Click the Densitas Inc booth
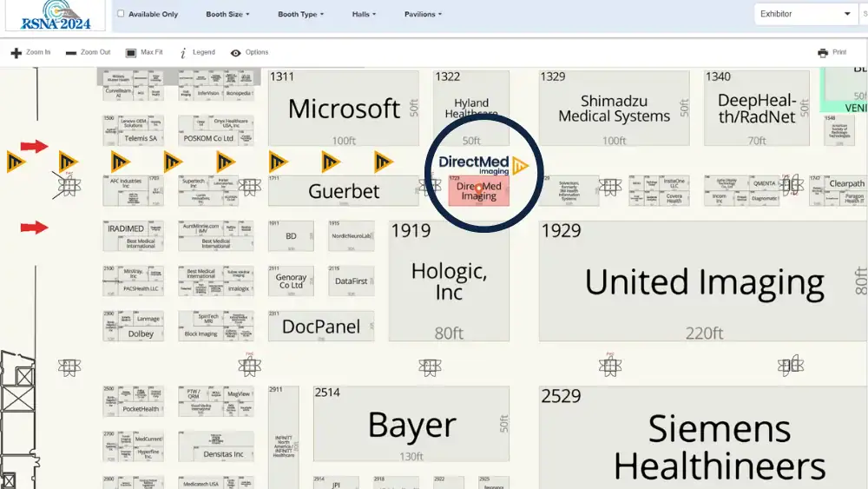The height and width of the screenshot is (489, 868). 223,454
